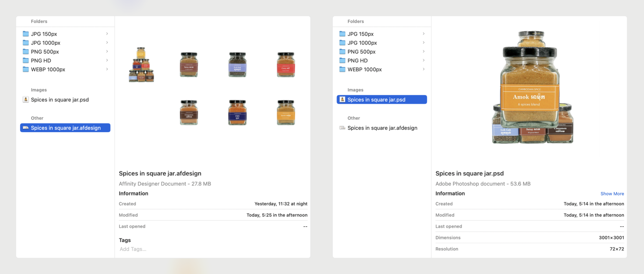Click PNG HD folder icon in right window

point(342,60)
